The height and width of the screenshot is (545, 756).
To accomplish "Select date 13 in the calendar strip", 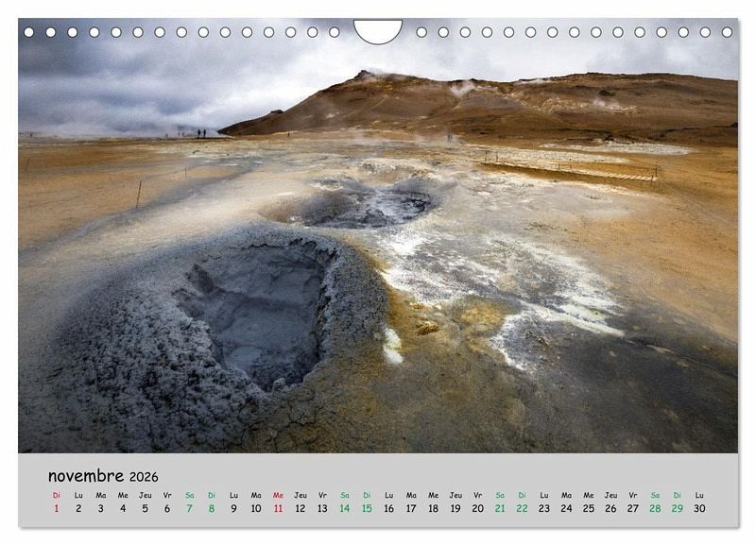I will (x=322, y=508).
